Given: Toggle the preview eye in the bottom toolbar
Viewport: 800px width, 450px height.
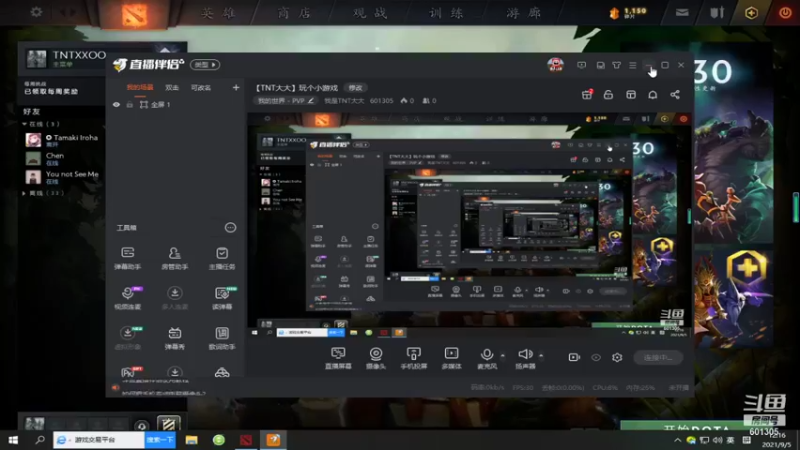Looking at the screenshot, I should (x=596, y=357).
